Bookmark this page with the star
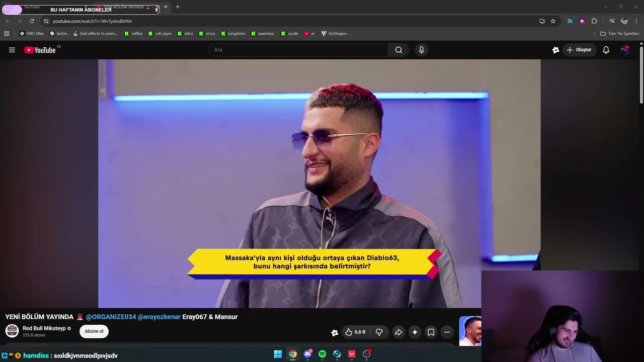 [x=553, y=21]
